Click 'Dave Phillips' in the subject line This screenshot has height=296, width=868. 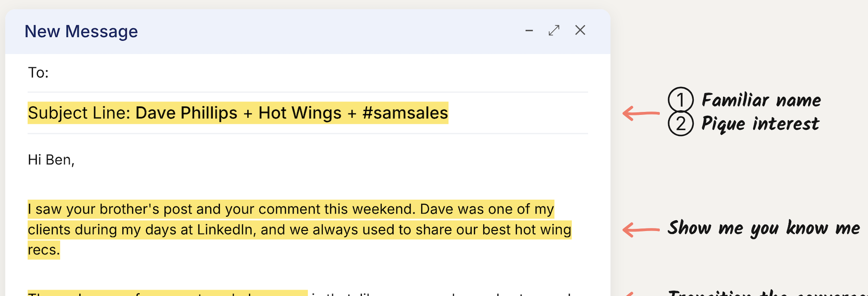[186, 113]
